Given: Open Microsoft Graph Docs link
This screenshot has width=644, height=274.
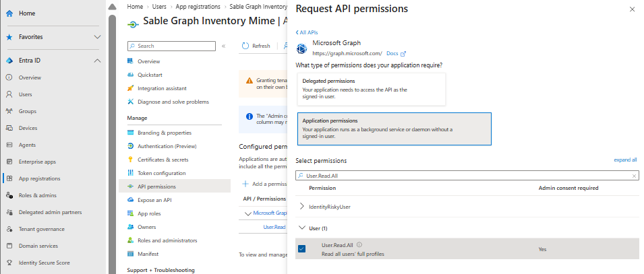Looking at the screenshot, I should pos(396,53).
